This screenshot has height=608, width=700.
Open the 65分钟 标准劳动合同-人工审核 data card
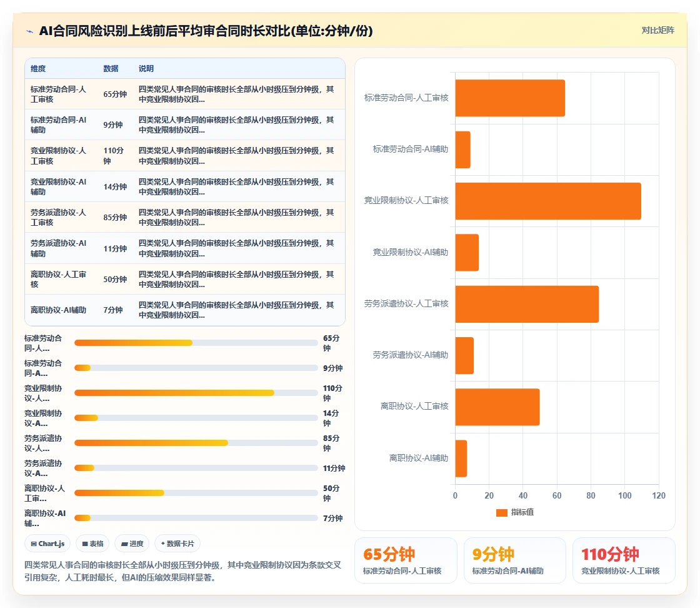click(406, 560)
